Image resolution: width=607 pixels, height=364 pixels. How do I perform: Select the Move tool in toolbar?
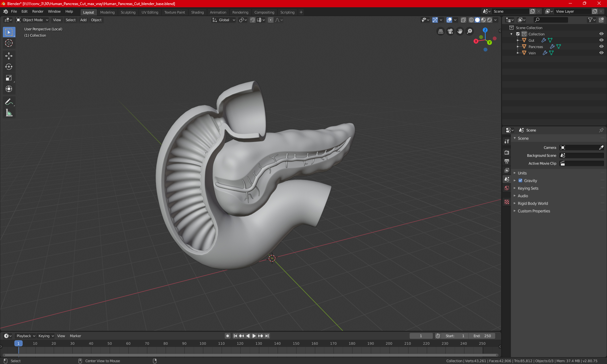click(x=9, y=56)
